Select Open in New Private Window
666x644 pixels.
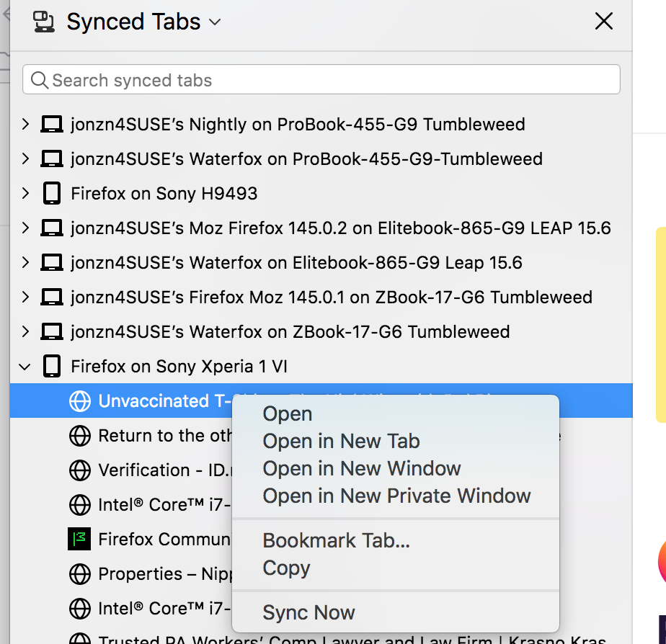coord(396,496)
